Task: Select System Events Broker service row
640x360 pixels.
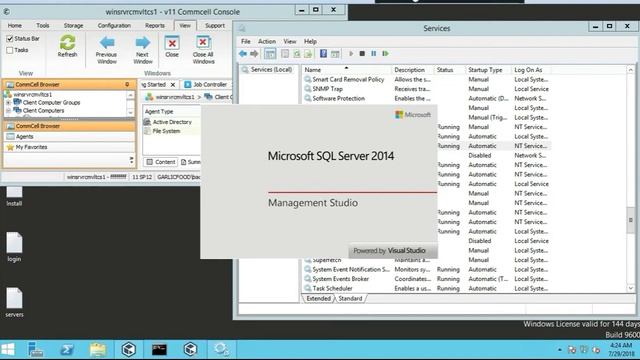Action: (x=427, y=279)
